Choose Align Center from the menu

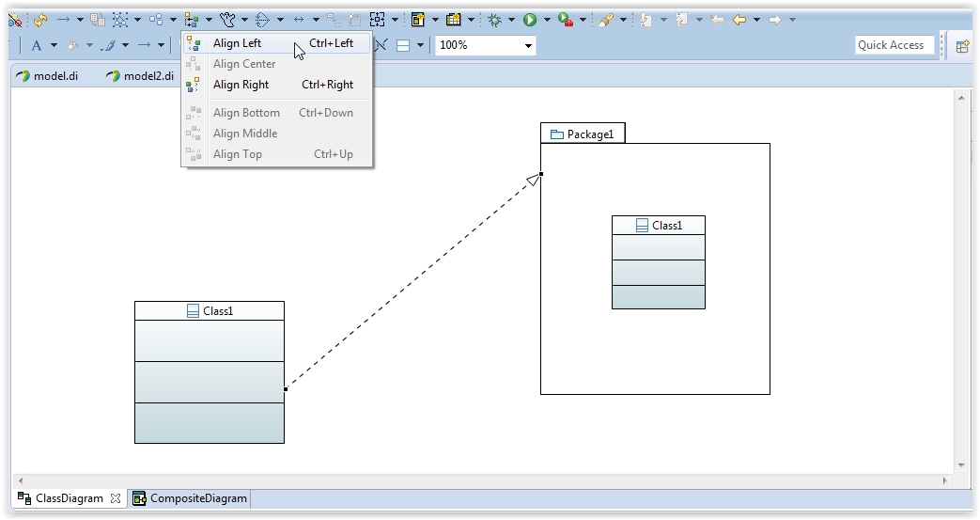tap(277, 64)
